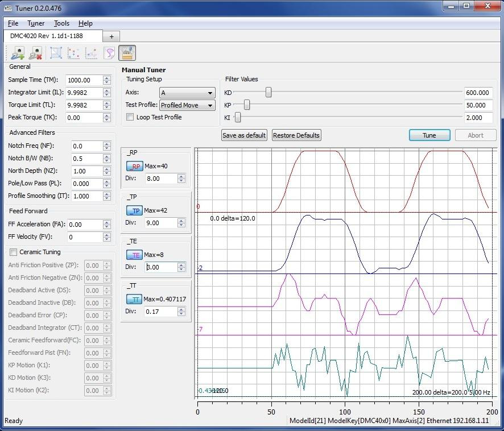Adjust the KD filter slider
Image resolution: width=504 pixels, height=431 pixels.
267,92
